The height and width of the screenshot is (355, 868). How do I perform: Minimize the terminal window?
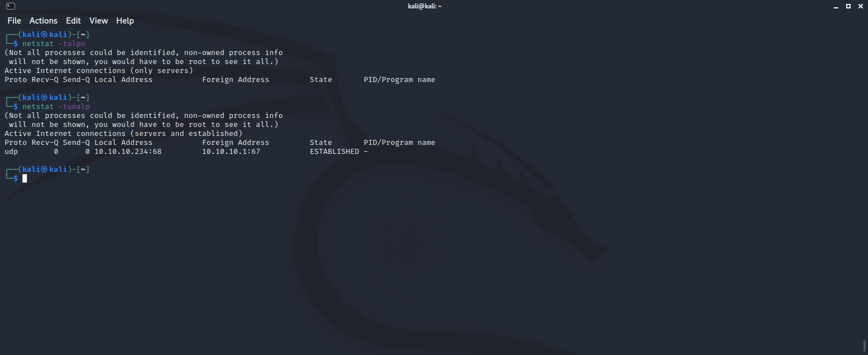point(836,6)
